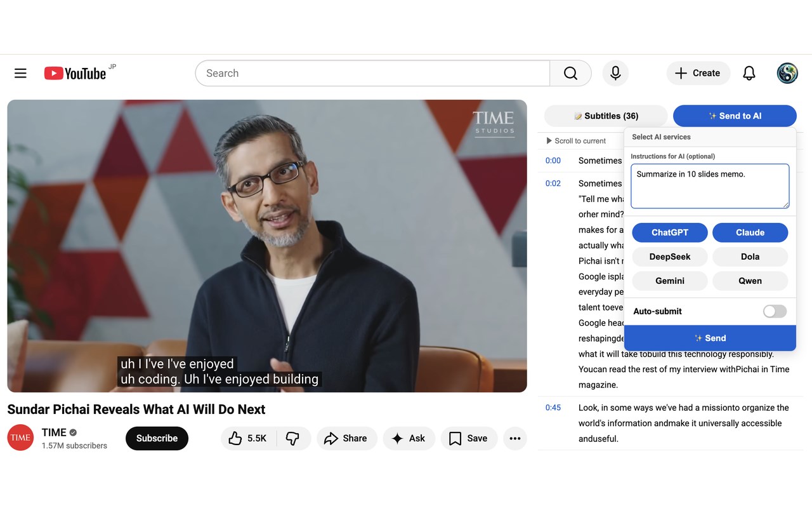Jump to subtitle timestamp 0:02
The height and width of the screenshot is (508, 812).
point(553,184)
